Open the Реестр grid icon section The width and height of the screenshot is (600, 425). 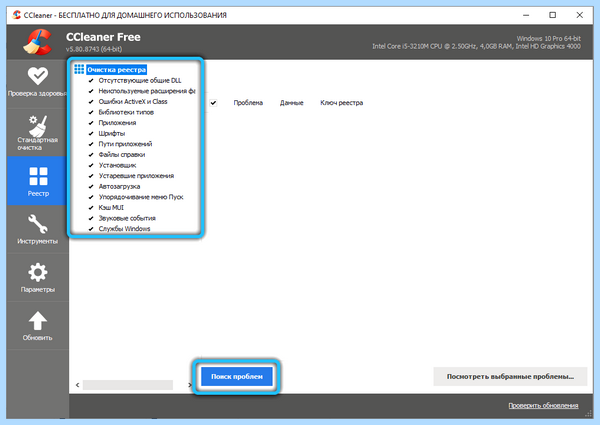(38, 176)
